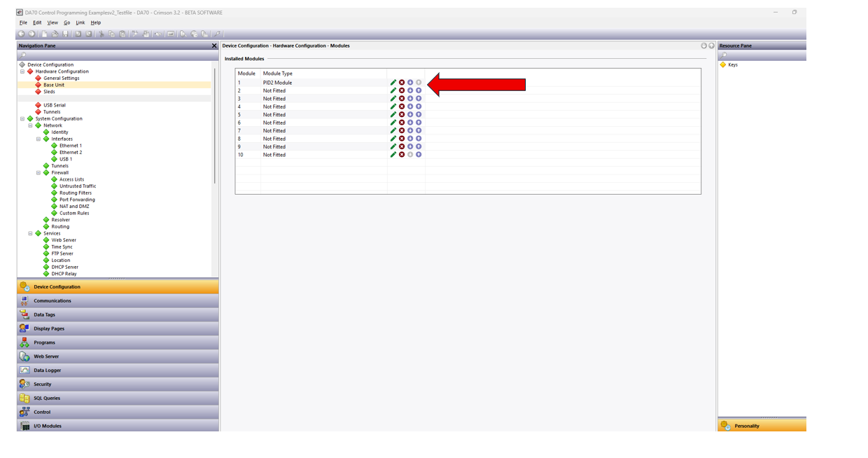This screenshot has height=458, width=868.
Task: Move module 10 up with the arrow icon
Action: click(419, 155)
